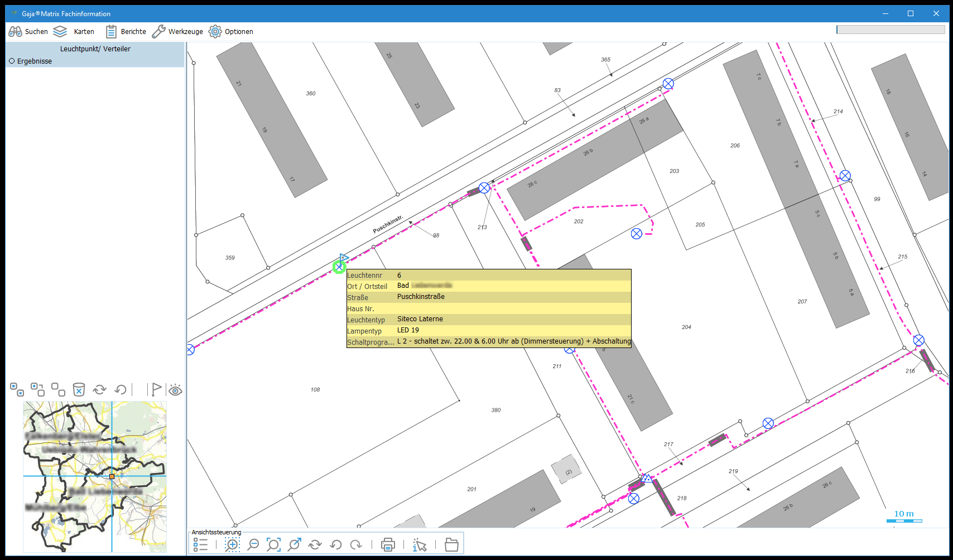
Task: Activate the info pointer tool
Action: 420,545
